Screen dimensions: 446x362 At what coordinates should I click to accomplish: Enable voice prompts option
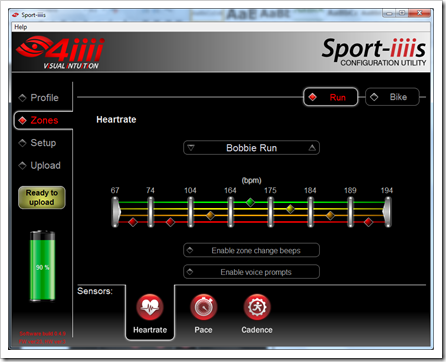pos(251,272)
